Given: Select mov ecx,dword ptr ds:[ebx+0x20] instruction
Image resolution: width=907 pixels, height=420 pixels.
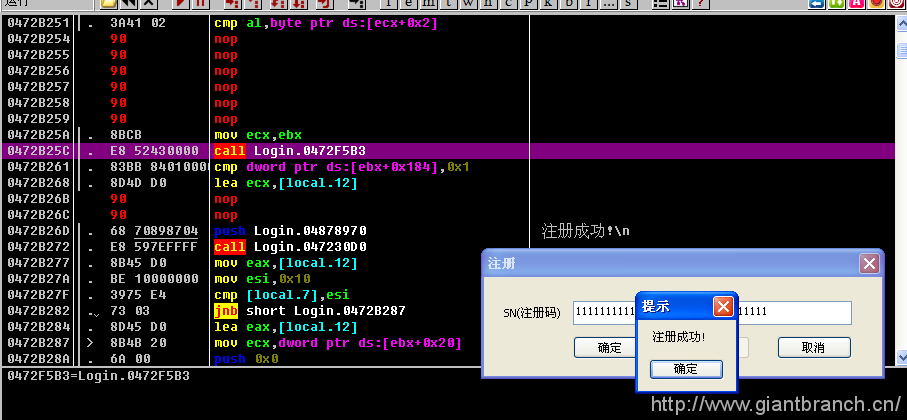Looking at the screenshot, I should click(x=338, y=343).
